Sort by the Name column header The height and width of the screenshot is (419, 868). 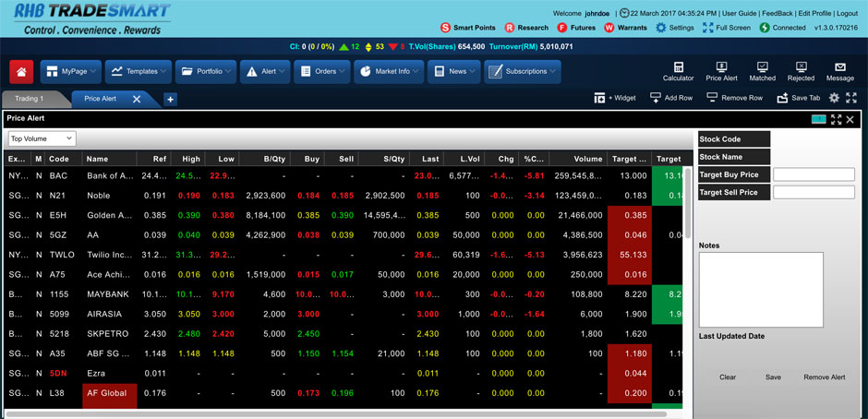(109, 159)
